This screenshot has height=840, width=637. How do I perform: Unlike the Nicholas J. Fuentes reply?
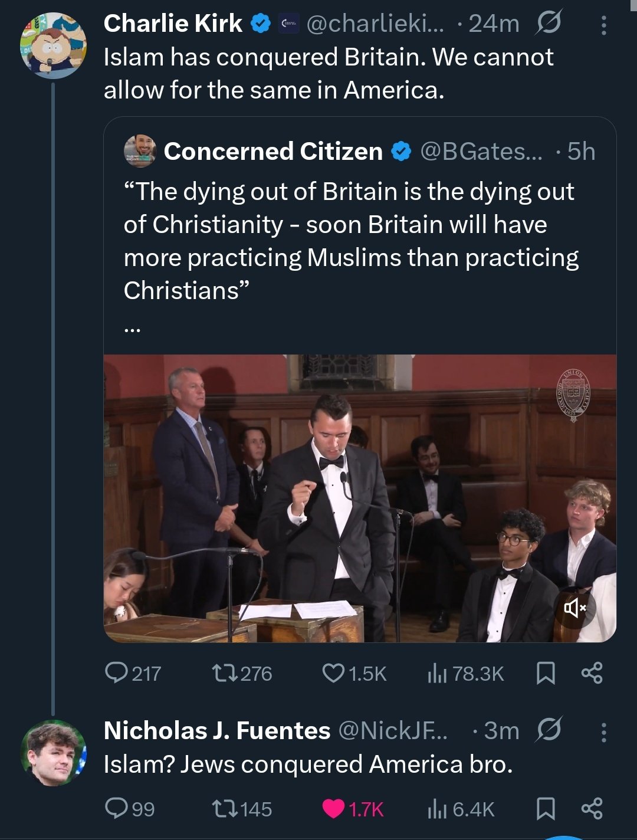point(334,809)
